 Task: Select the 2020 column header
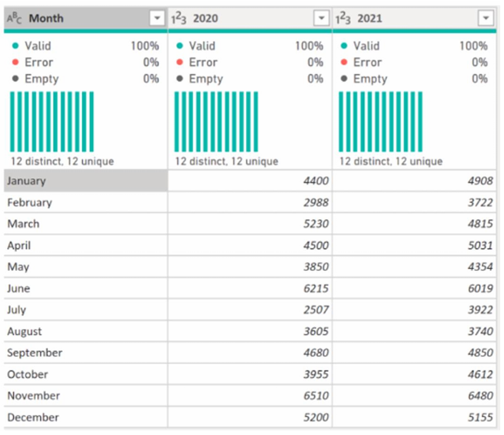(205, 19)
